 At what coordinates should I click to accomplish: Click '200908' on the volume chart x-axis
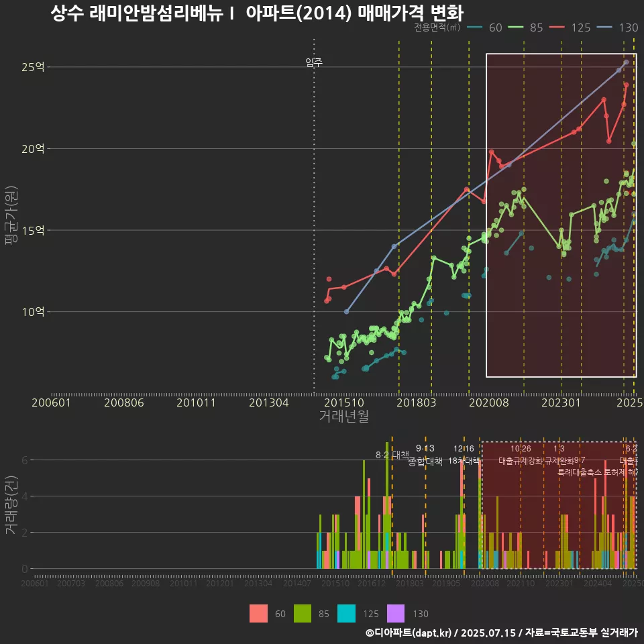(x=146, y=583)
